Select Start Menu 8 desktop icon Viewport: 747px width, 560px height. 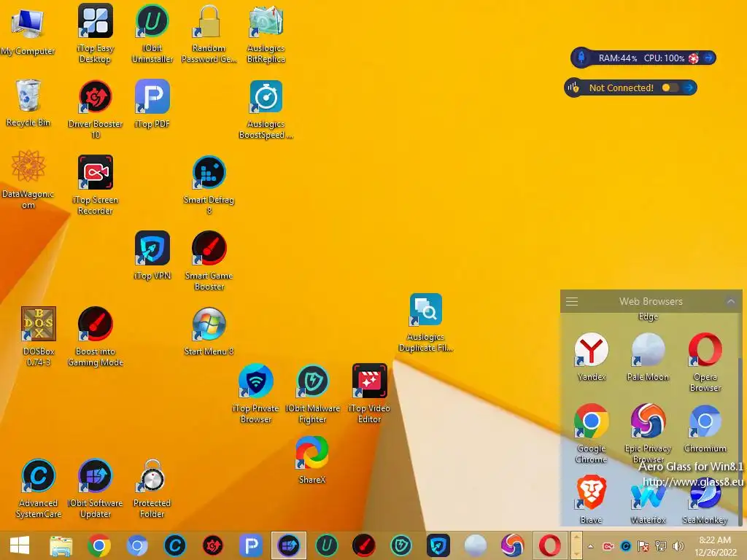pos(209,331)
